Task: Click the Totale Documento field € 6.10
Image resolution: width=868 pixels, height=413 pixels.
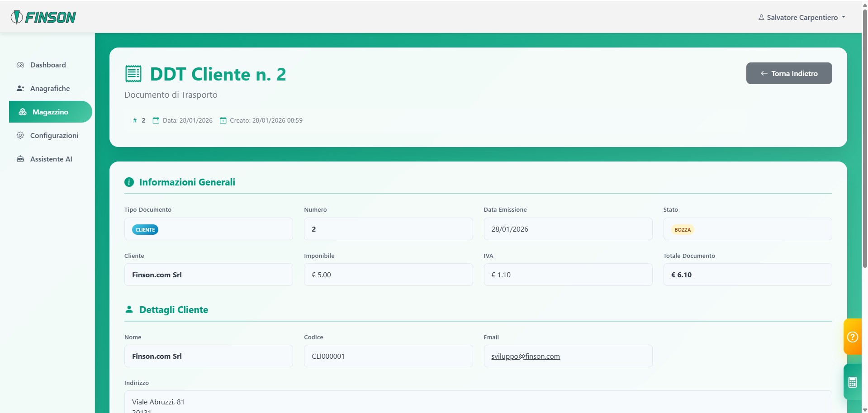Action: pyautogui.click(x=748, y=275)
